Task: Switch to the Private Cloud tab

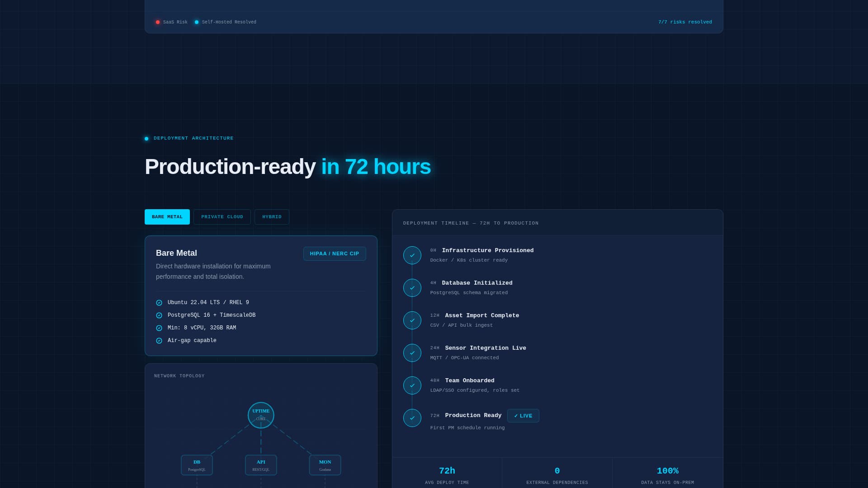Action: pyautogui.click(x=222, y=217)
